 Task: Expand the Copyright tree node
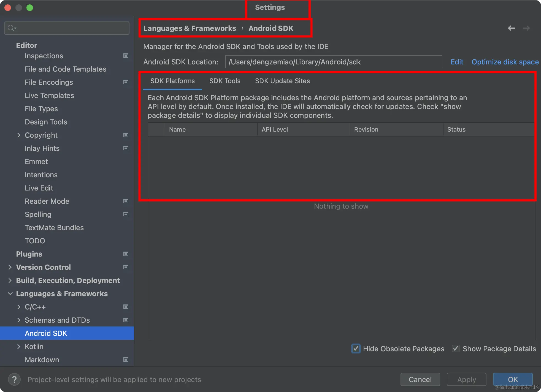click(x=19, y=135)
